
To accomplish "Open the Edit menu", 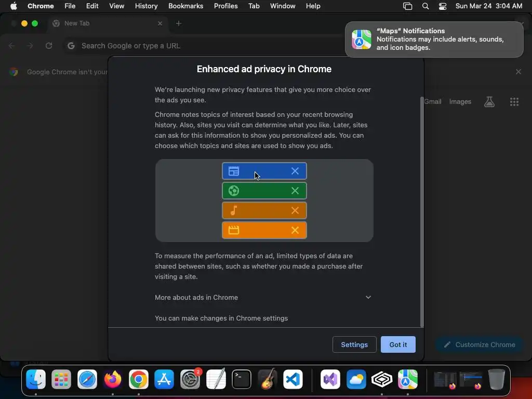I will tap(92, 6).
